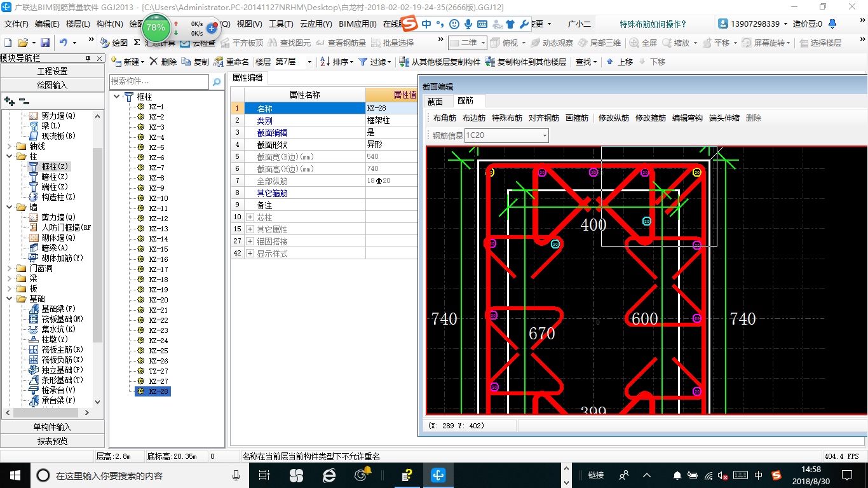Screen dimensions: 868x488
Task: Expand the 锚固搭接 property group
Action: coord(249,241)
